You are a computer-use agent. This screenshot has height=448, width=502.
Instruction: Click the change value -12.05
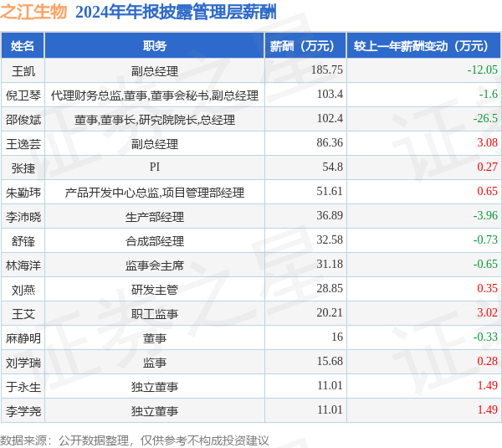click(x=483, y=70)
